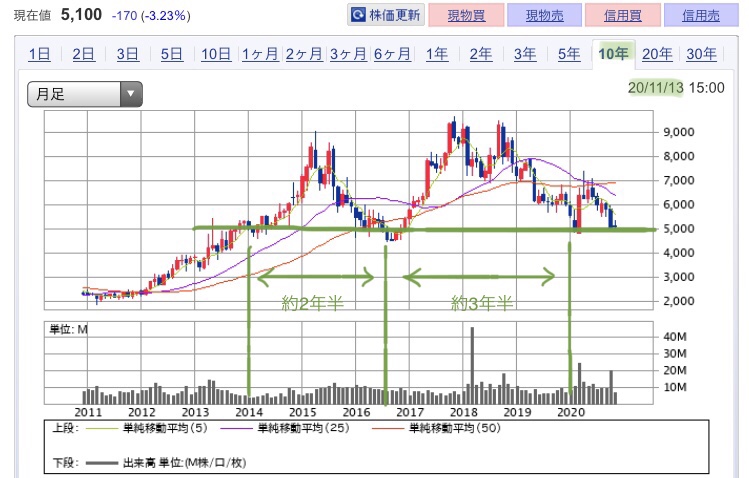This screenshot has width=749, height=478.
Task: Click the 2017 year axis label
Action: pos(410,412)
